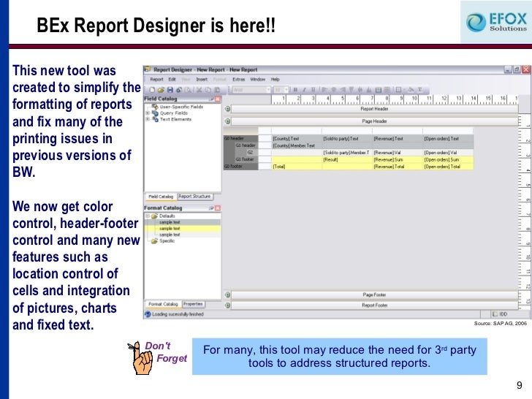Click the Copy toolbar icon
Viewport: 532px width, 399px height.
tap(208, 90)
